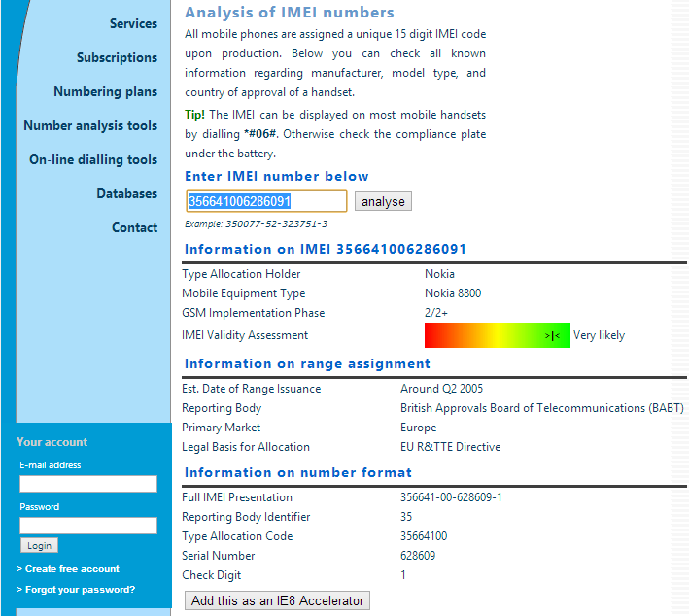Image resolution: width=689 pixels, height=616 pixels.
Task: Open Create free account link
Action: click(x=72, y=569)
